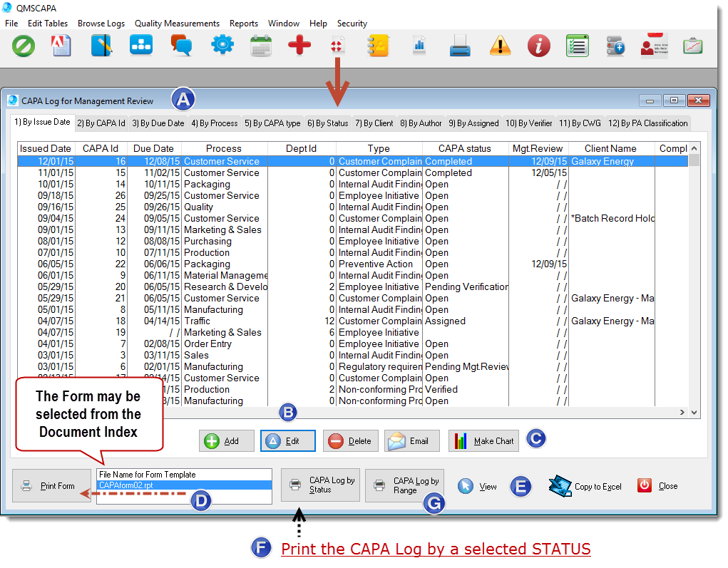
Task: Click the bar chart statistics icon
Action: (x=419, y=45)
